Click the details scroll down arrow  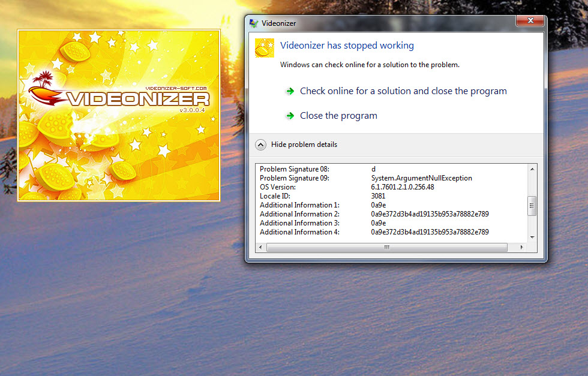pos(532,237)
